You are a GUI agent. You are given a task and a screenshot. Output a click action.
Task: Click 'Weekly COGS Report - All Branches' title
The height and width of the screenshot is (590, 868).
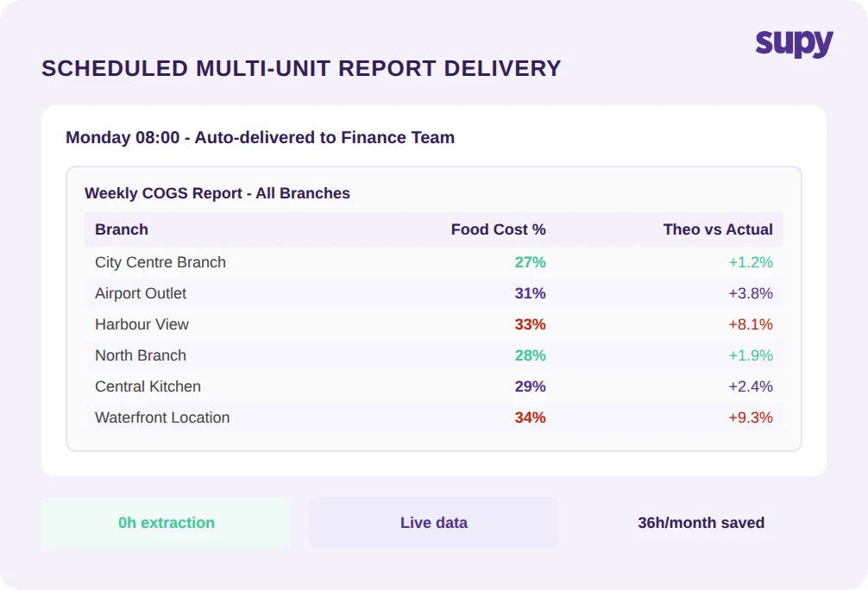tap(217, 193)
